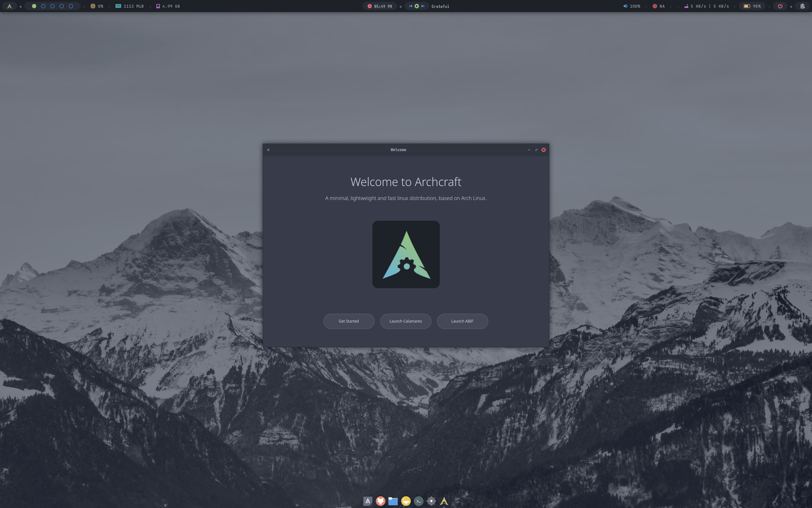Screen dimensions: 812x508
Task: Click the 100% volume level text
Action: pos(635,6)
